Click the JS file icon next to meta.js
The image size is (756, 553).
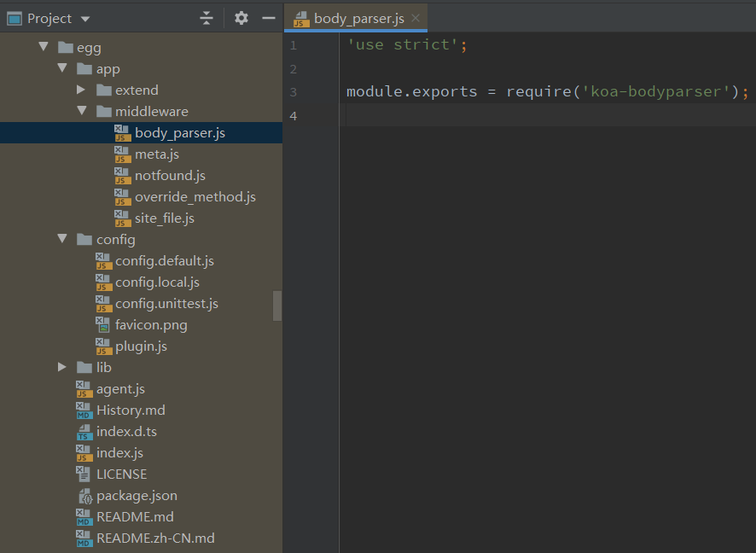click(x=122, y=154)
